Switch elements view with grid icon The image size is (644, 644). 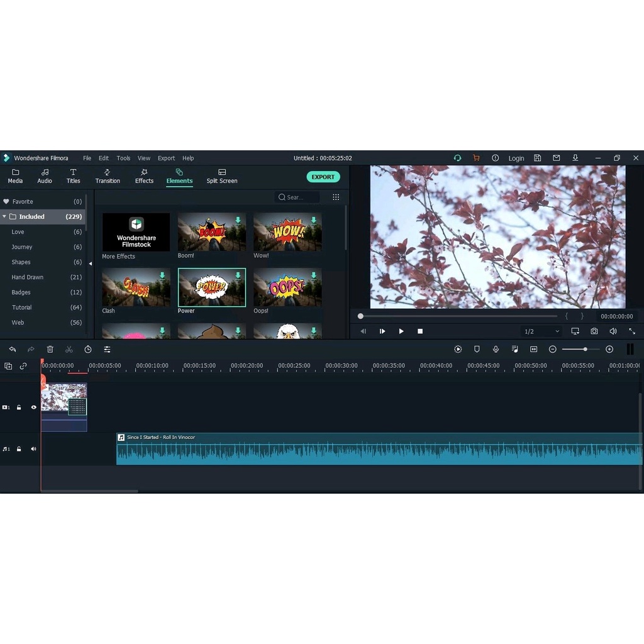pyautogui.click(x=336, y=197)
